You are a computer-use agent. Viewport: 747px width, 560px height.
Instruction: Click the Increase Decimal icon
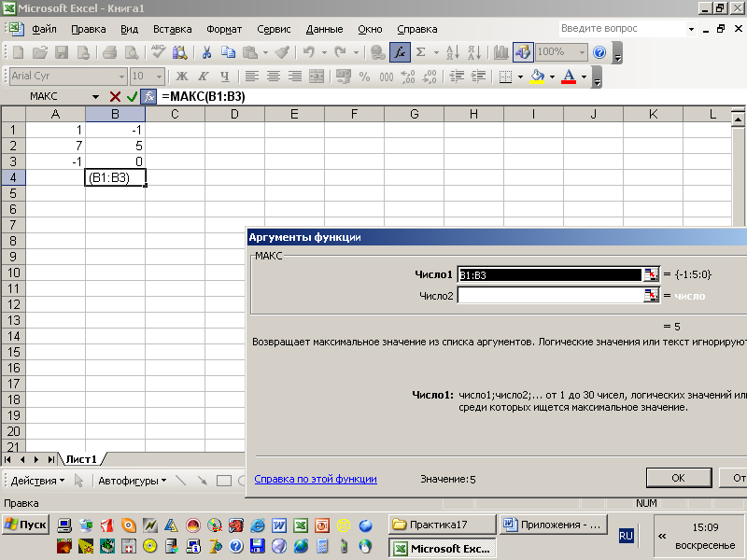click(x=408, y=77)
